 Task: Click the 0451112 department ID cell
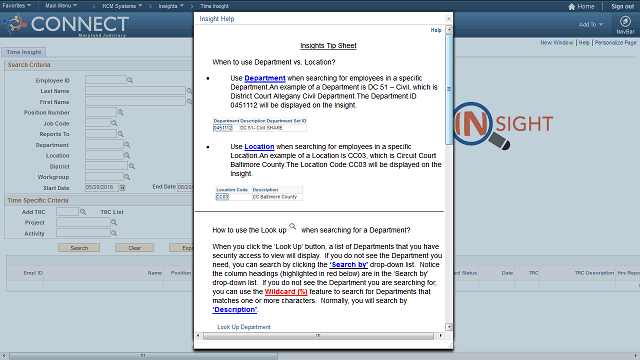[222, 128]
